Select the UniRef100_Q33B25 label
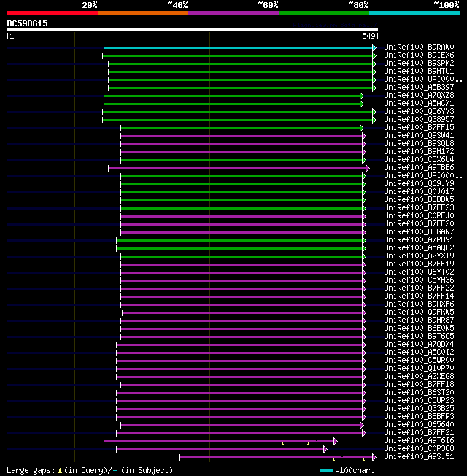The image size is (467, 476). coord(419,409)
